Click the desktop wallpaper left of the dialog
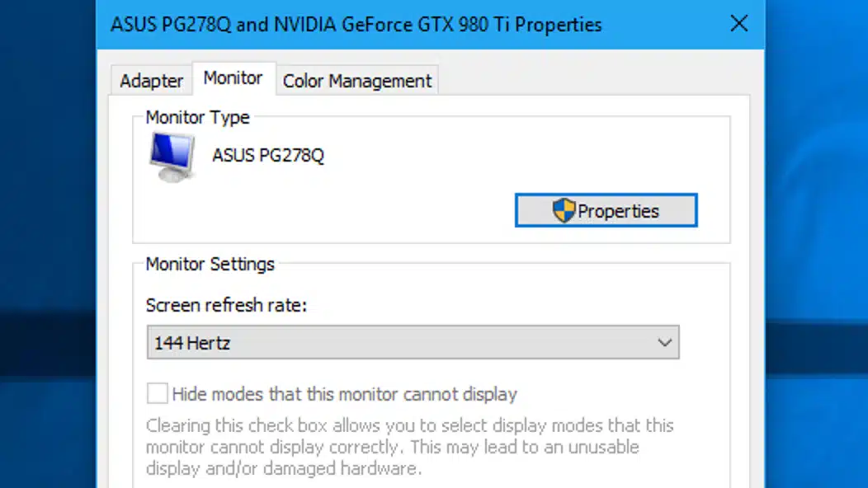 [x=48, y=243]
